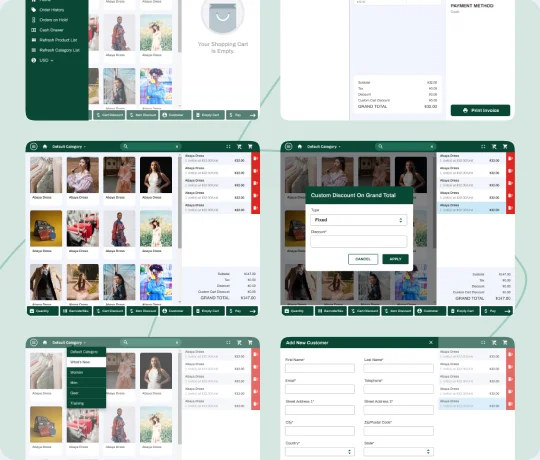Delete the second cart item on the discount dialog screen

(510, 171)
